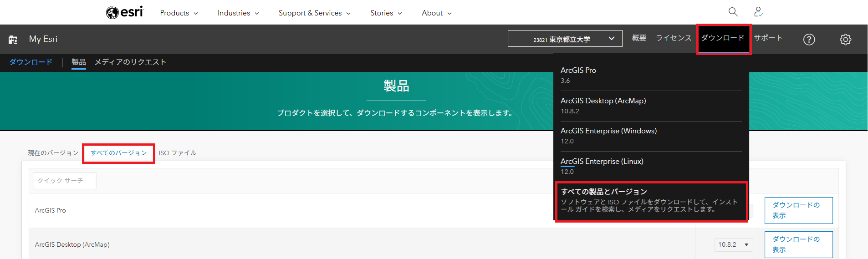
Task: Open the Support & Services dropdown
Action: (x=314, y=13)
